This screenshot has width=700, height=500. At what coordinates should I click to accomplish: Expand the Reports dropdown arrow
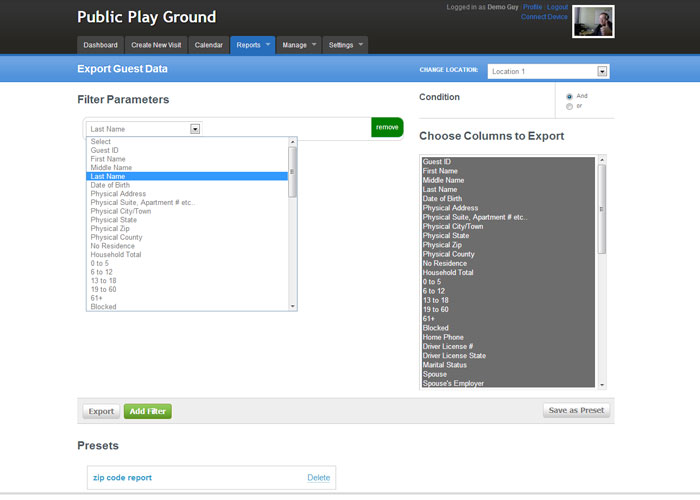click(x=268, y=45)
